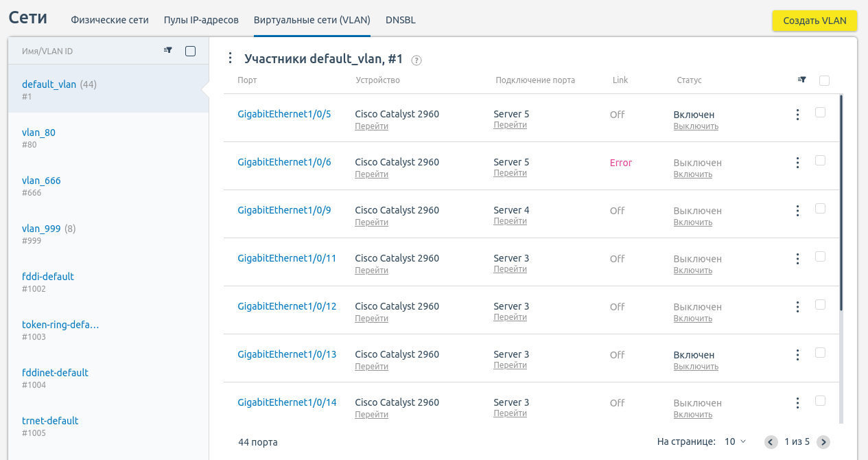868x460 pixels.
Task: Open port link GigabitEthernet1/0/14
Action: (x=287, y=402)
